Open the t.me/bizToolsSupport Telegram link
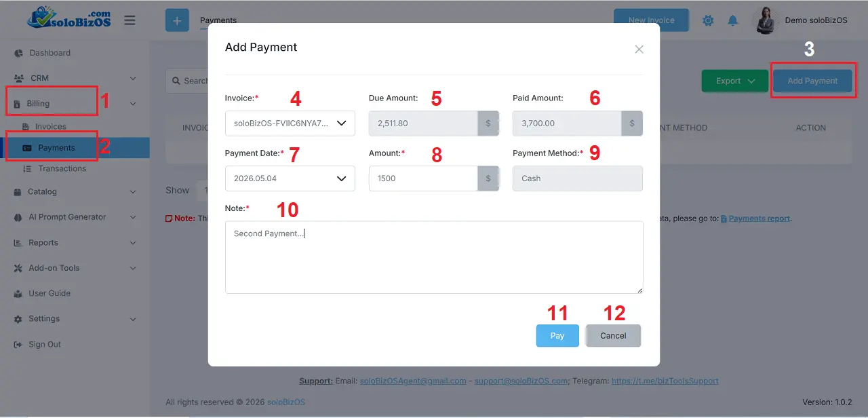868x418 pixels. point(665,381)
